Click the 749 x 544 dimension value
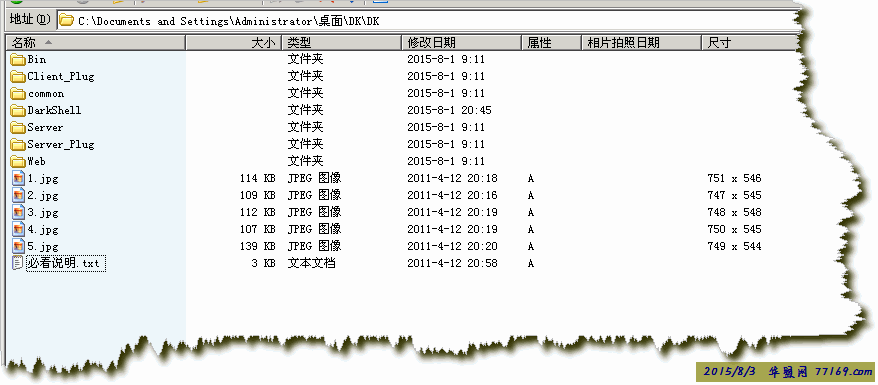Screen dimensions: 878x385 click(x=734, y=246)
